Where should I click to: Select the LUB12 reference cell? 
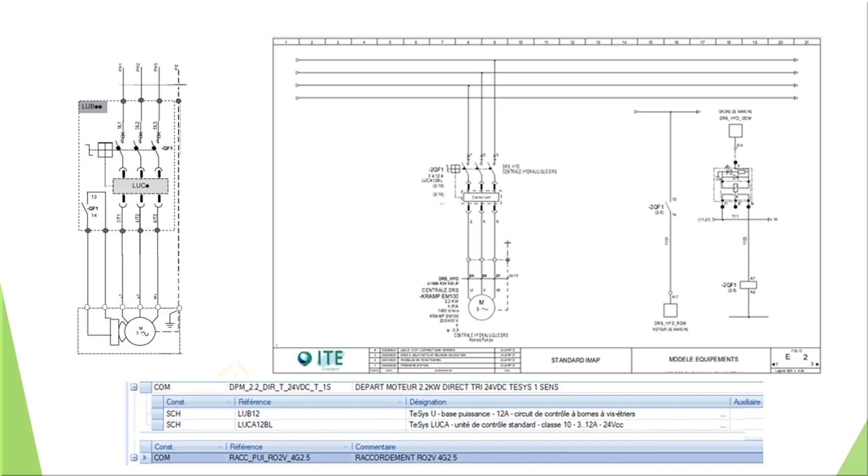click(x=321, y=414)
